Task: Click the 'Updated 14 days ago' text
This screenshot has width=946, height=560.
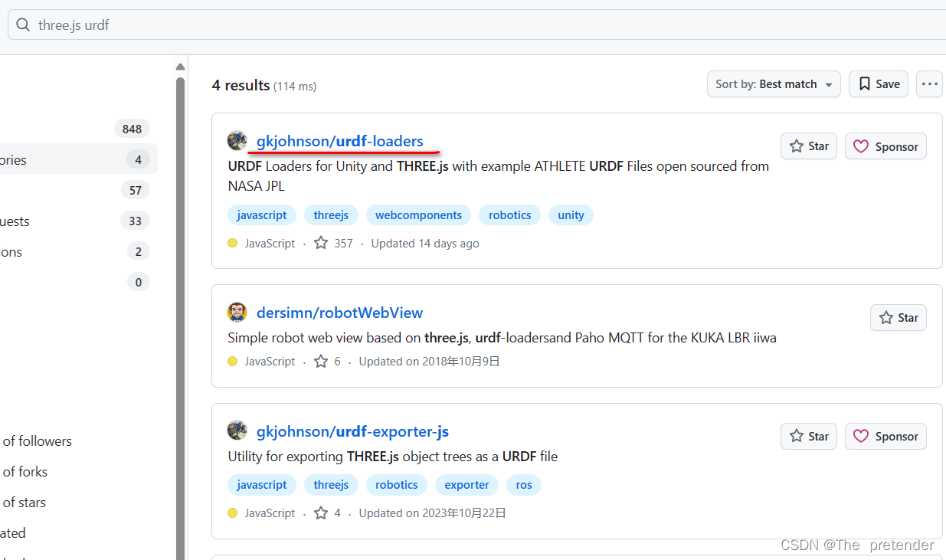Action: point(425,243)
